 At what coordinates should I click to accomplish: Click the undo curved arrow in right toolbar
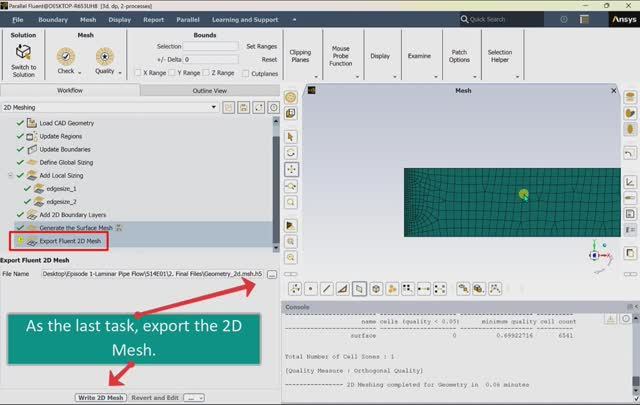pyautogui.click(x=630, y=154)
